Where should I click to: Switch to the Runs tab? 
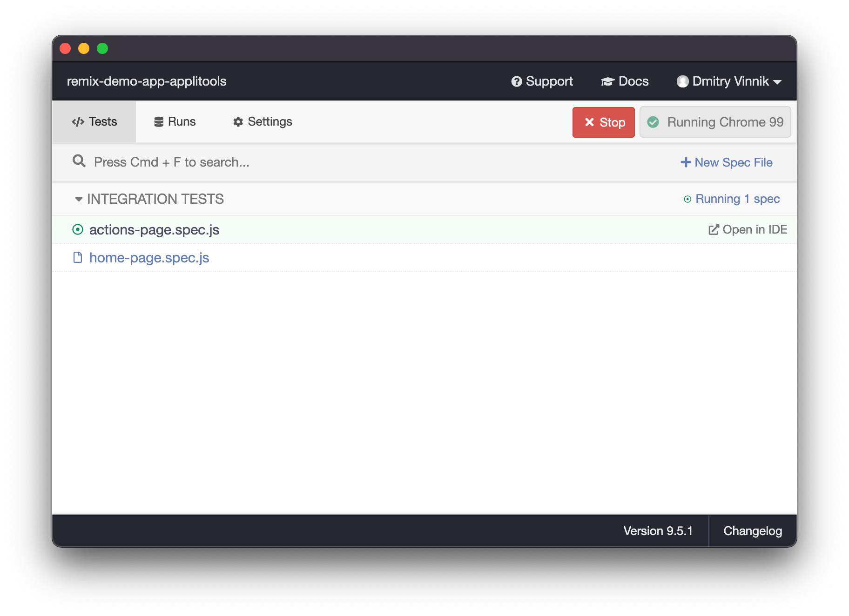tap(175, 121)
